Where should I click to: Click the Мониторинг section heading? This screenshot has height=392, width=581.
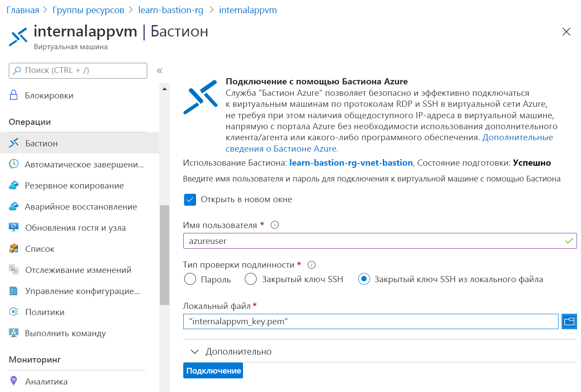(x=35, y=359)
